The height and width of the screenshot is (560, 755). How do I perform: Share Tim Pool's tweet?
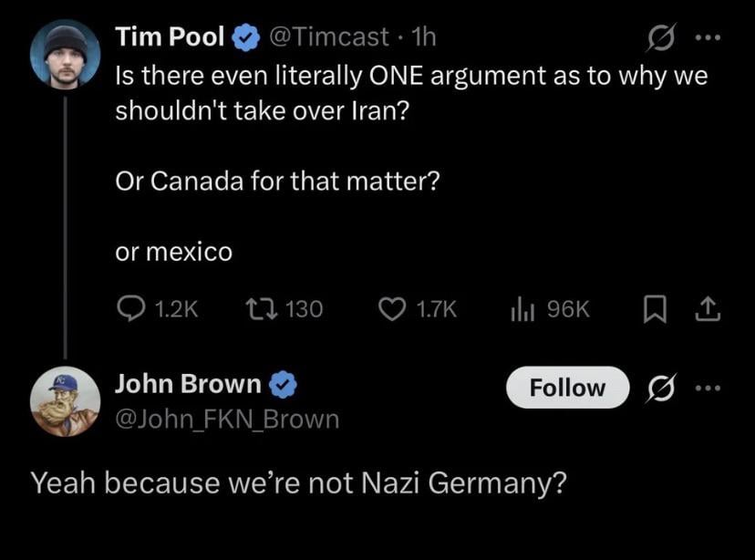[708, 309]
